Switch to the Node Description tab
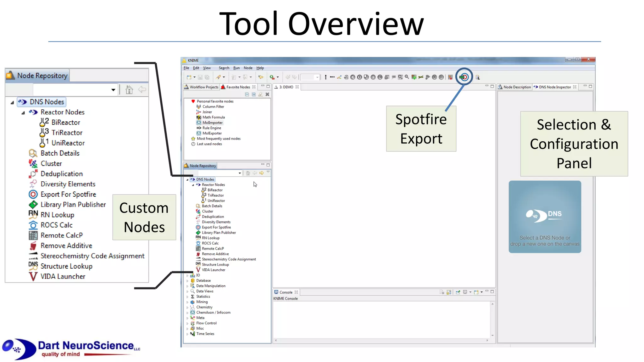Viewport: 644px width, 362px height. [514, 87]
